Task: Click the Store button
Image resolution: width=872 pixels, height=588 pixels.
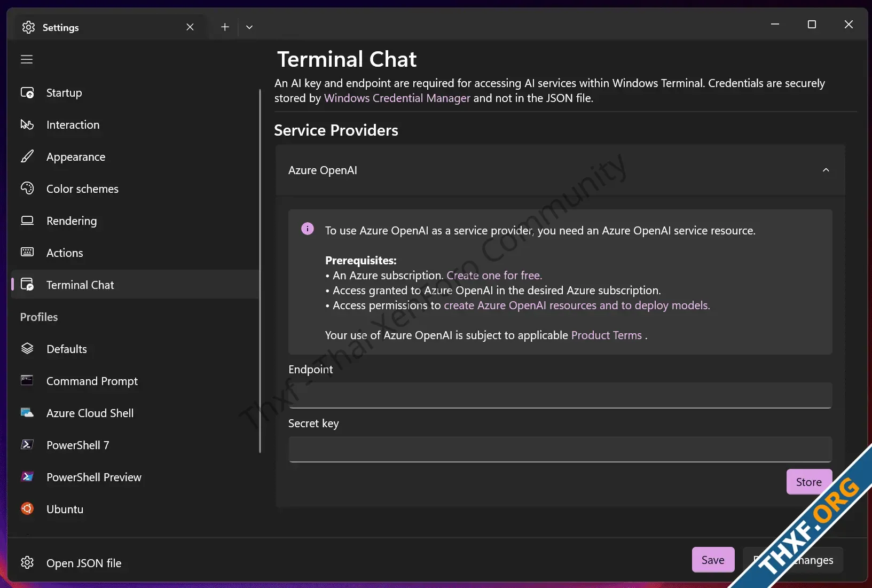Action: point(808,482)
